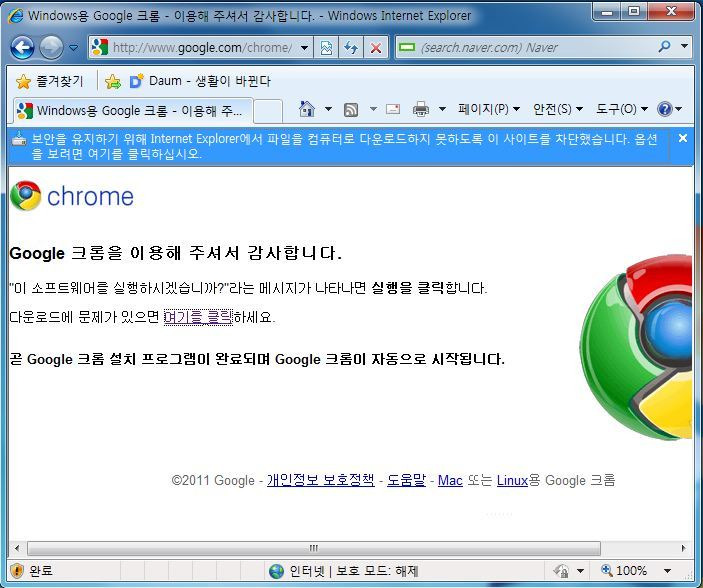Stop loading with the red X icon
703x588 pixels.
(376, 47)
